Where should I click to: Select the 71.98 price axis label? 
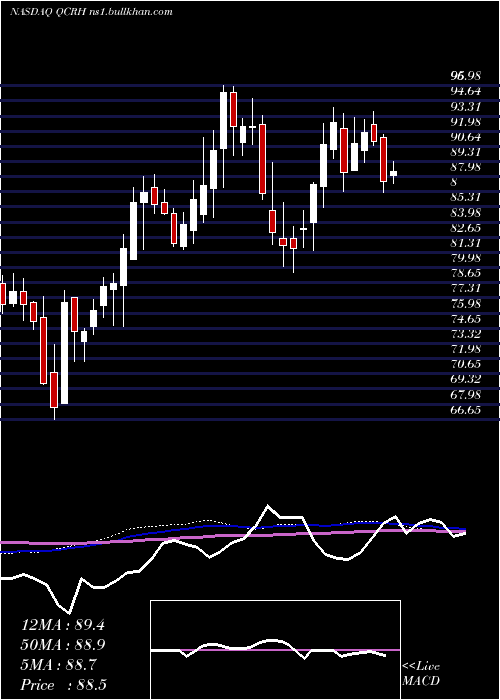coord(466,349)
